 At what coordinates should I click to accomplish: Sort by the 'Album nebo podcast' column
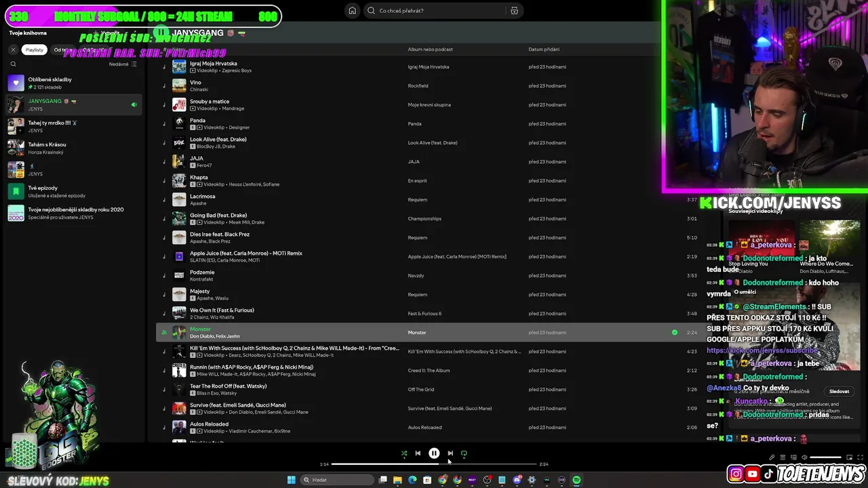(430, 49)
